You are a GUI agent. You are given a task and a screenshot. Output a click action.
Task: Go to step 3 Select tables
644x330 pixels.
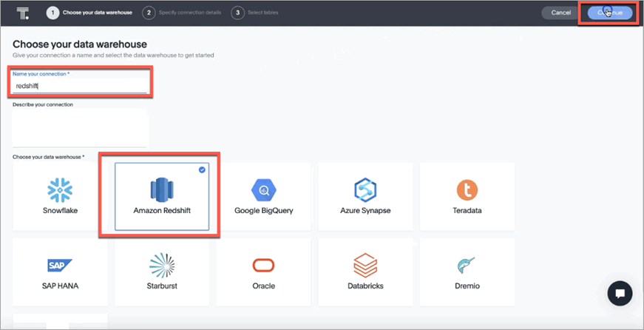pyautogui.click(x=254, y=13)
